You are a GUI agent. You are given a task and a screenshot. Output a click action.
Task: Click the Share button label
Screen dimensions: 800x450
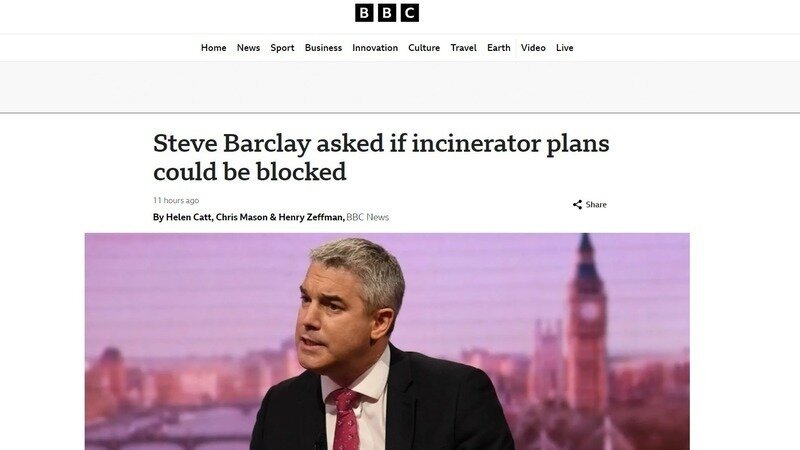click(596, 205)
